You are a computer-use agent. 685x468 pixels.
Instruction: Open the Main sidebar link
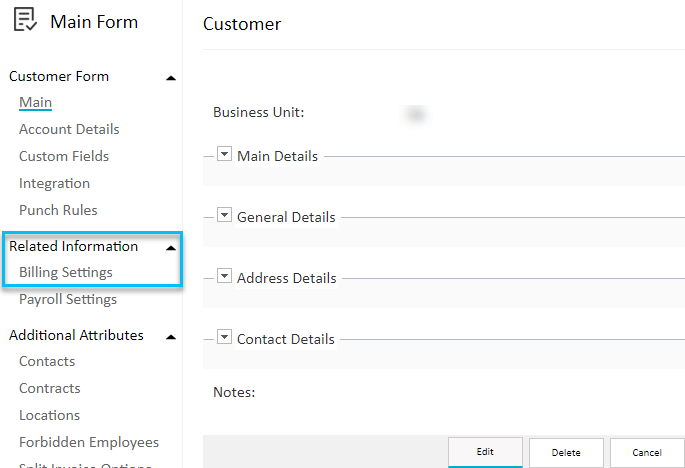pos(35,102)
